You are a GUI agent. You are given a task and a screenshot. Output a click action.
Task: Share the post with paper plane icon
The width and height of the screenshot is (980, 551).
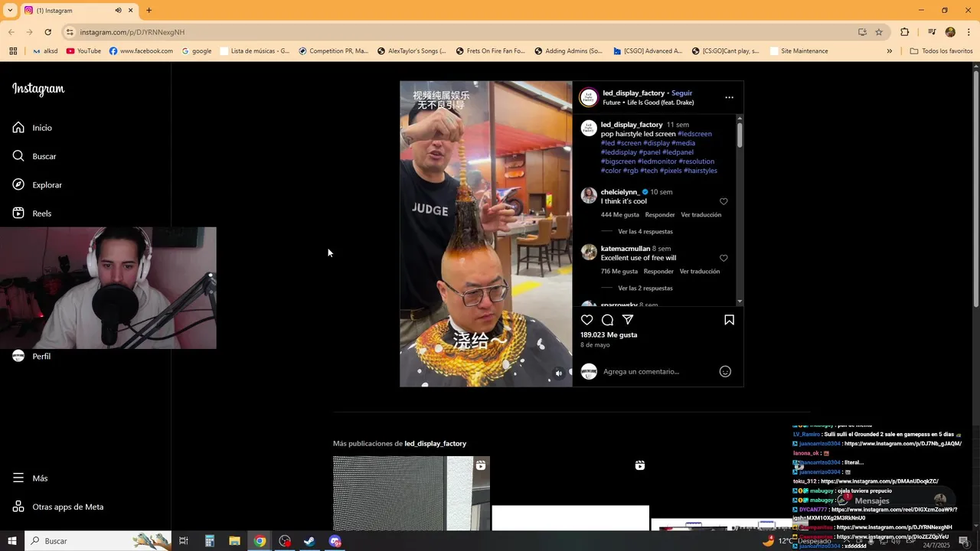628,320
